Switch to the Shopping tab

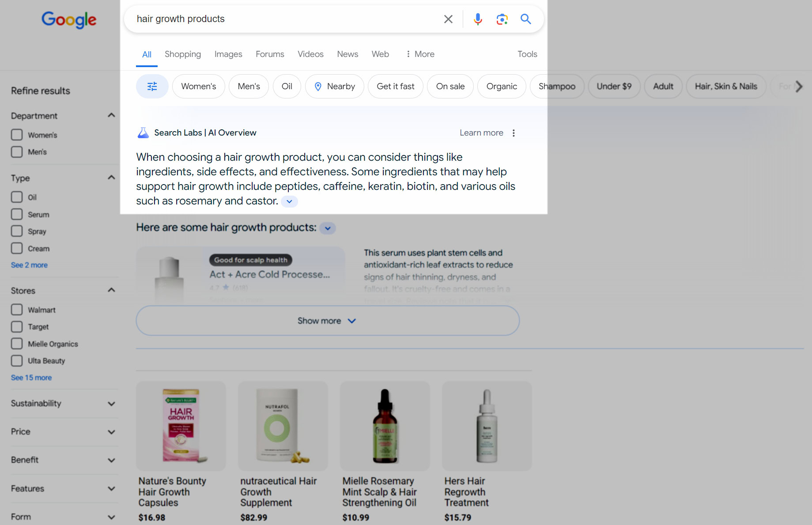coord(183,54)
